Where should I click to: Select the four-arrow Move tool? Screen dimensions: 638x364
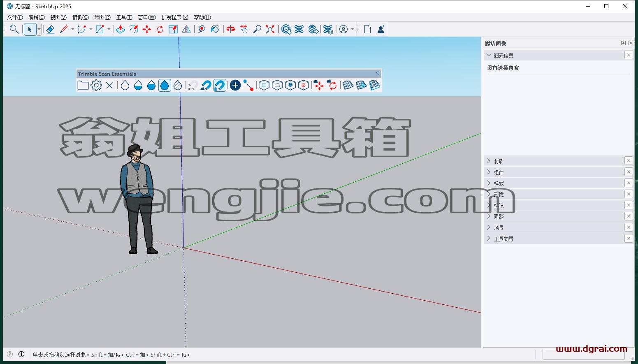click(x=147, y=29)
